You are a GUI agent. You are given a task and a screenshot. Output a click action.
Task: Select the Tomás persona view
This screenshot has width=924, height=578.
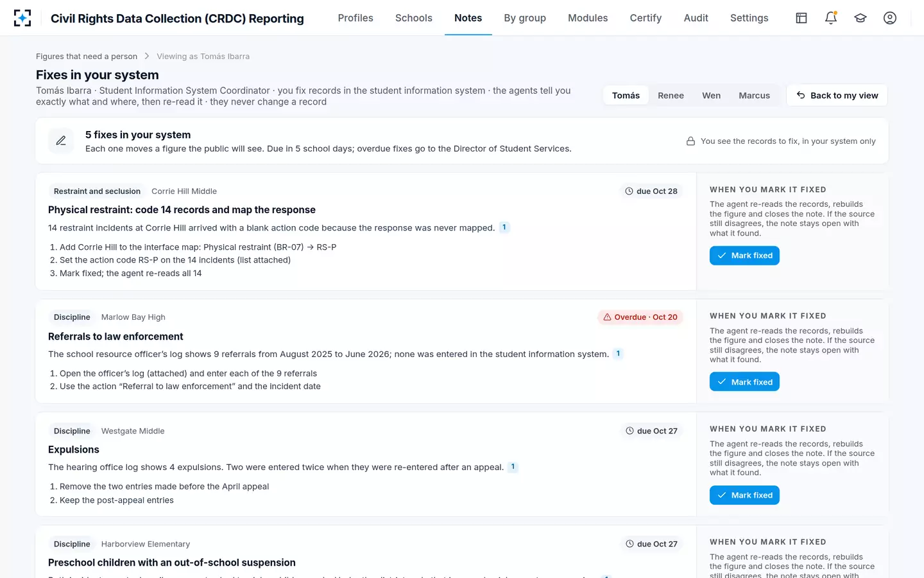626,95
